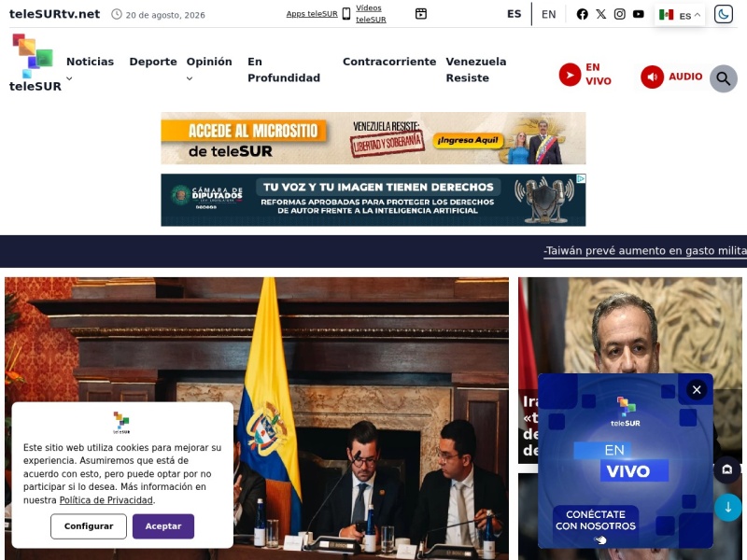
Task: Open the teleSUR logo home link
Action: tap(35, 63)
